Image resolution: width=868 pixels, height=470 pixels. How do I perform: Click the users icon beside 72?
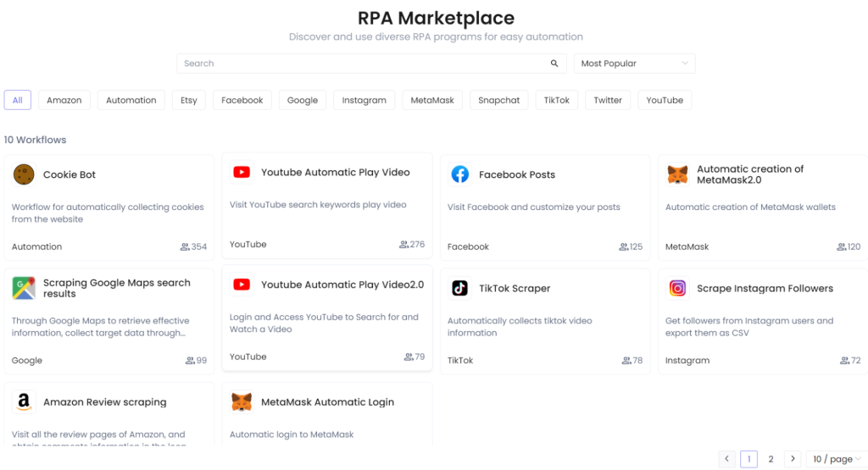click(844, 361)
